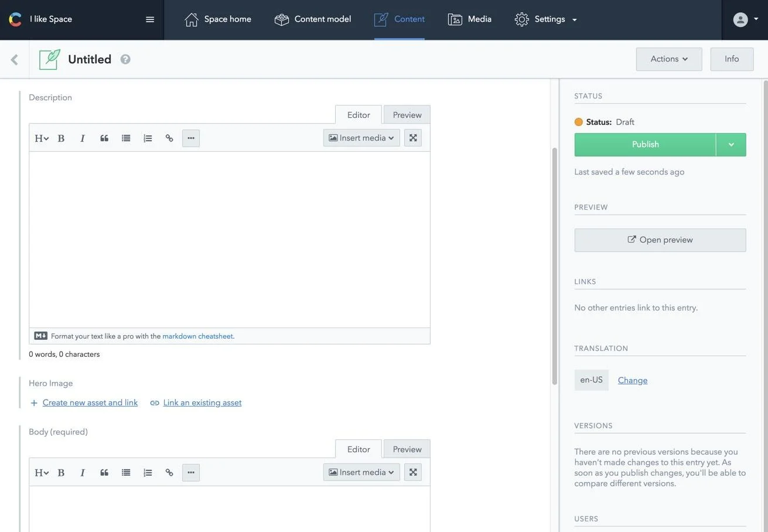Open the hamburger space menu

click(x=150, y=19)
